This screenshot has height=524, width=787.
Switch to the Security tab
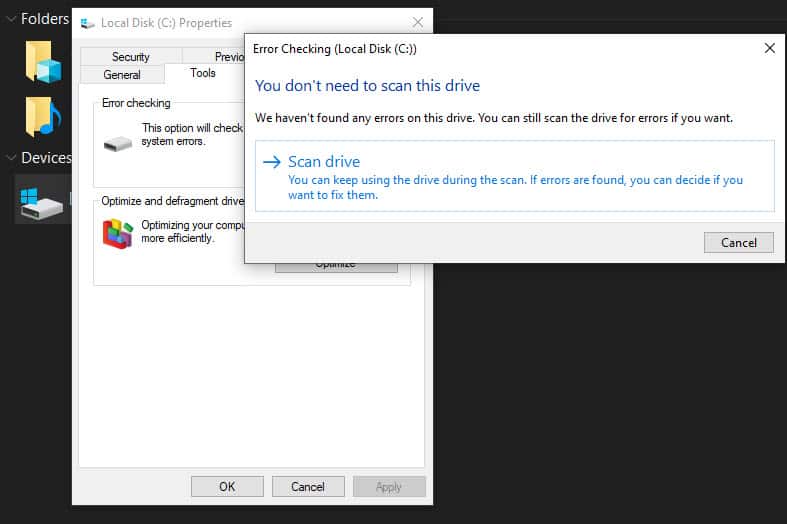click(130, 57)
